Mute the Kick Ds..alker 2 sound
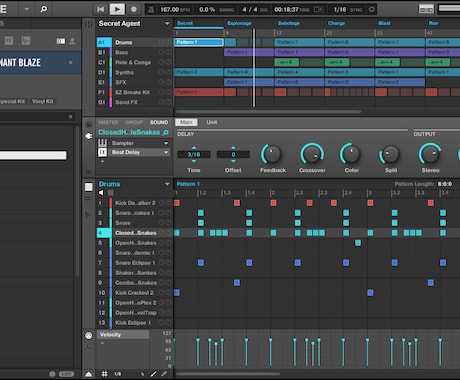This screenshot has height=380, width=460. click(x=161, y=203)
